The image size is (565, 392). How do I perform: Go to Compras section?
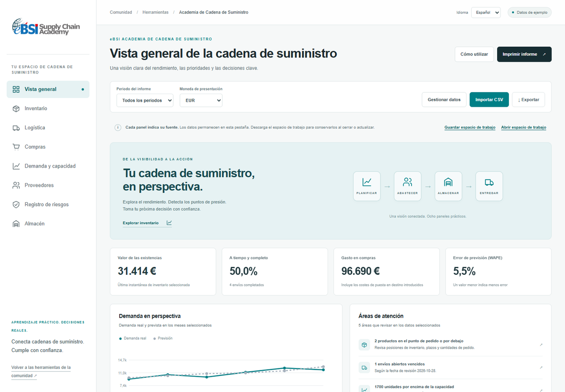click(x=48, y=147)
